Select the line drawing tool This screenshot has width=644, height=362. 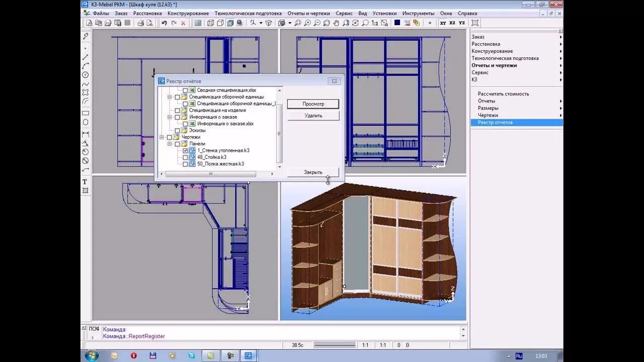pos(86,57)
